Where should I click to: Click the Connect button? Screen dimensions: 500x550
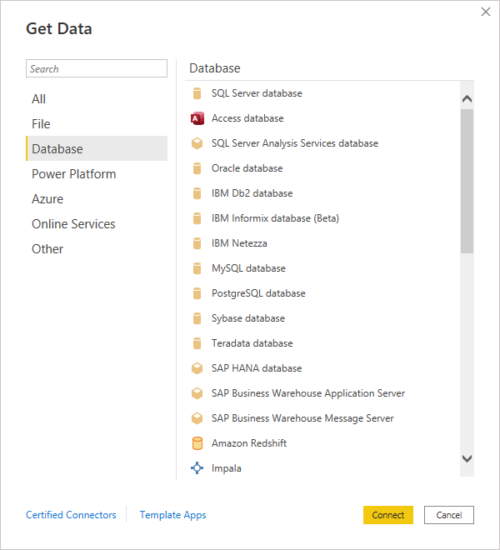point(388,515)
